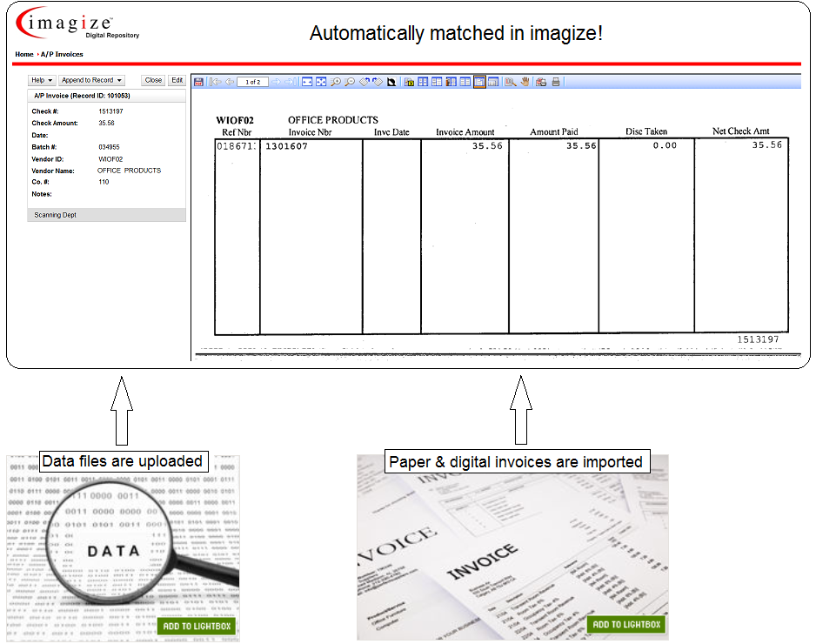Jump to last page arrow

[291, 82]
